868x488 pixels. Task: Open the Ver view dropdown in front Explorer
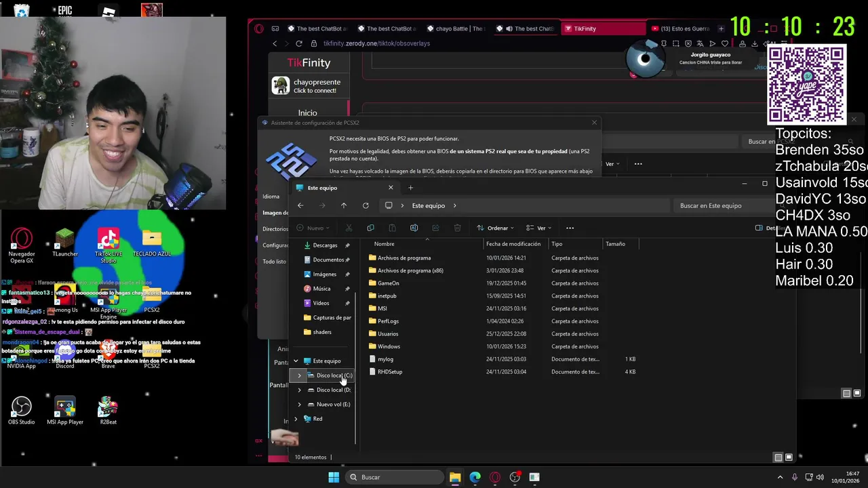point(539,228)
